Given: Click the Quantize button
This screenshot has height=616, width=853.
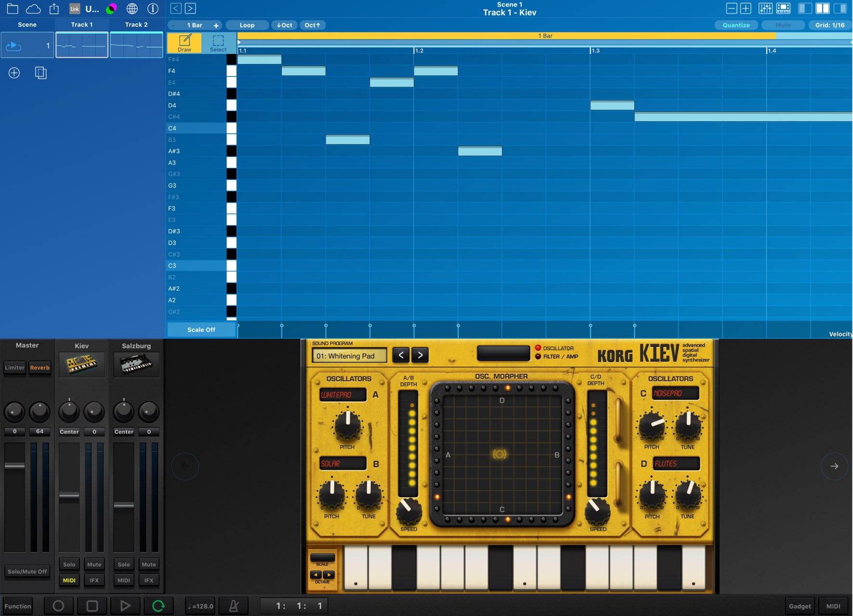Looking at the screenshot, I should coord(736,25).
